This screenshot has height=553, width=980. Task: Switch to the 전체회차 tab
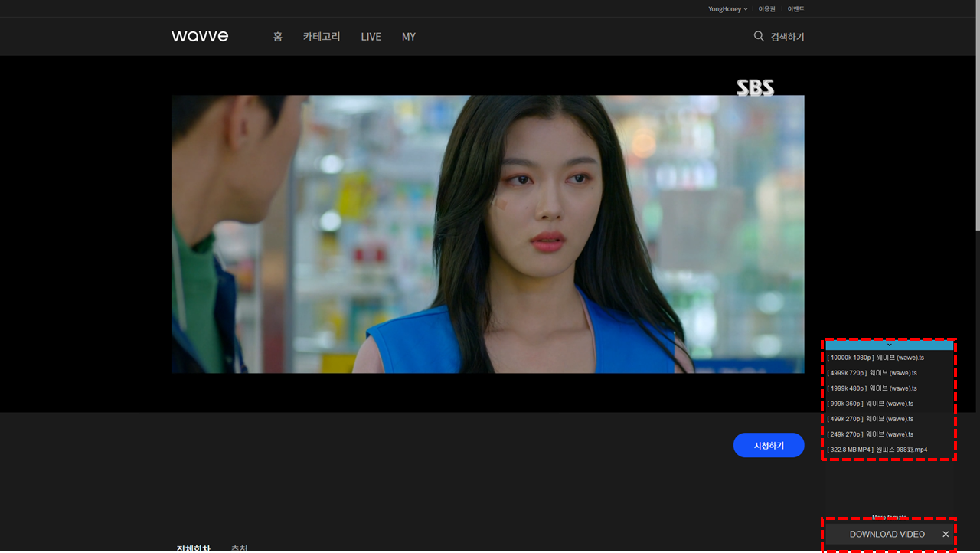coord(193,548)
